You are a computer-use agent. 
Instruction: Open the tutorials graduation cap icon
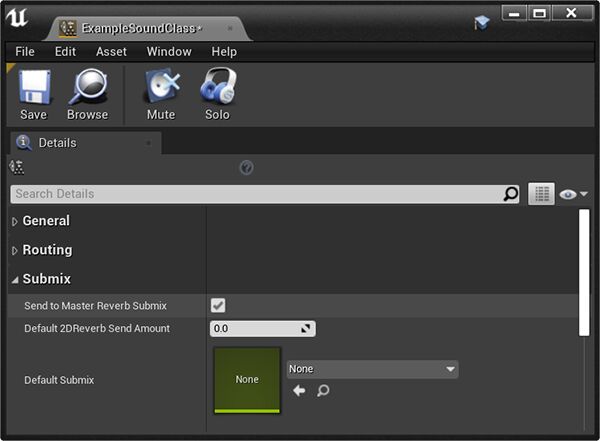[x=482, y=23]
